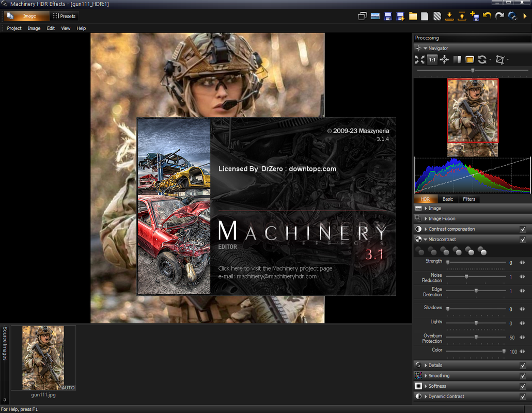Click the four-arrows fit-to-window Navigator icon
The height and width of the screenshot is (413, 532).
(420, 60)
